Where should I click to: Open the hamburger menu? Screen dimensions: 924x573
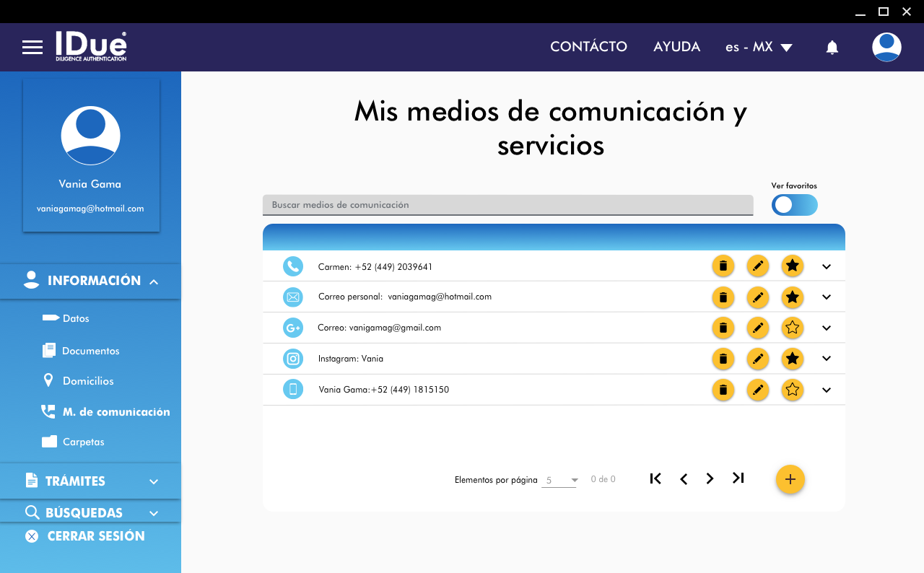pos(32,48)
